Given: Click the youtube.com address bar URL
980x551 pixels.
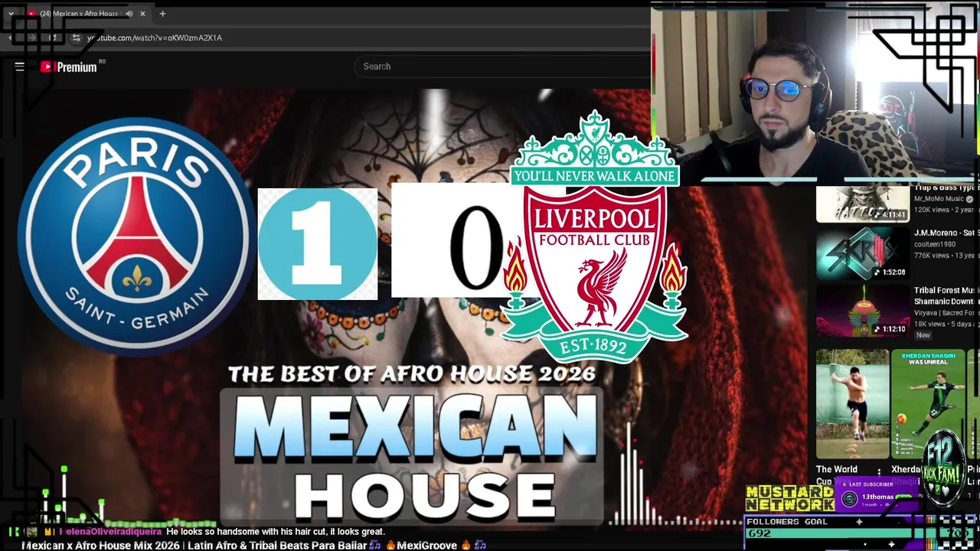Looking at the screenshot, I should pyautogui.click(x=155, y=37).
